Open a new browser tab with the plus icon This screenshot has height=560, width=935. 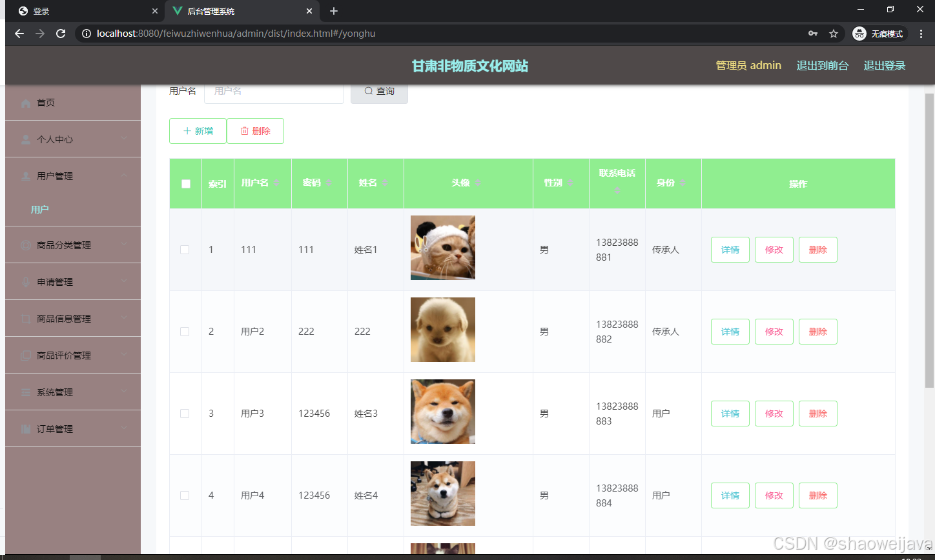(334, 11)
